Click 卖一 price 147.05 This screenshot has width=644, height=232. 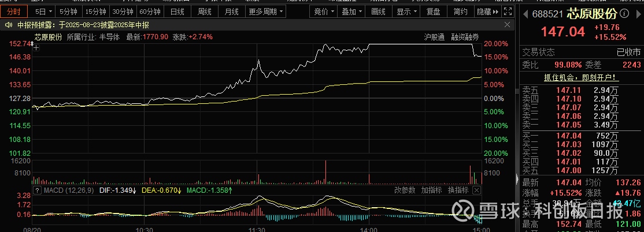pos(568,125)
